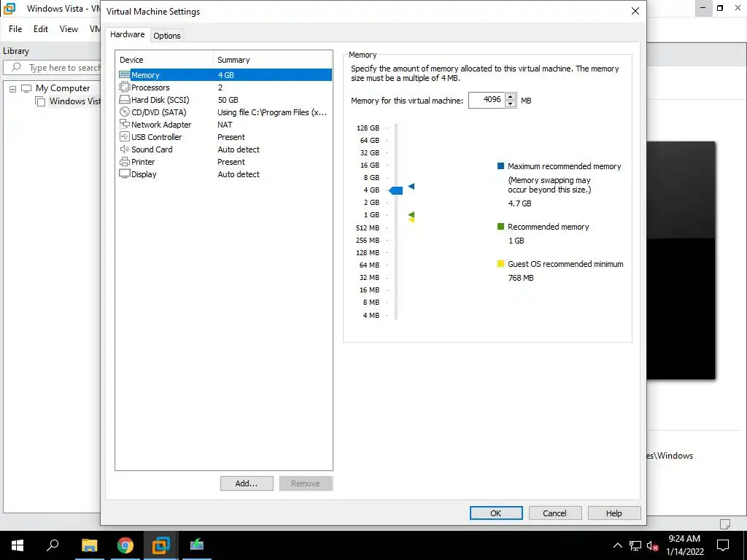Screen dimensions: 747x560
Task: Open the File menu
Action: coord(15,29)
